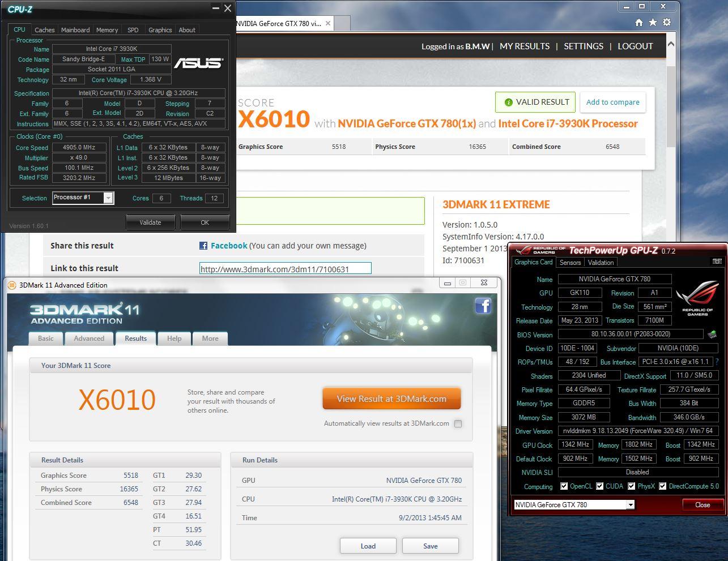Click the Facebook icon in 3DMark 11 window
This screenshot has height=561, width=728.
pyautogui.click(x=483, y=306)
